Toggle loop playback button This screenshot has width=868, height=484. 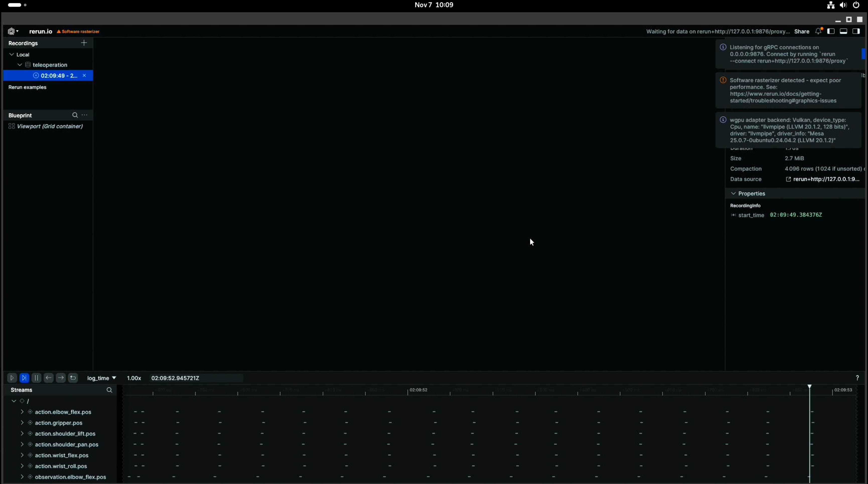(73, 378)
